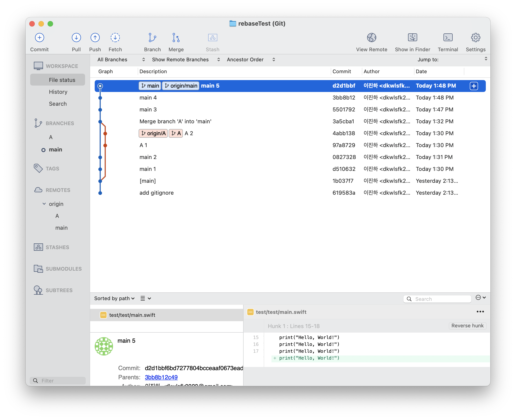Open the Sorted by path dropdown

114,298
